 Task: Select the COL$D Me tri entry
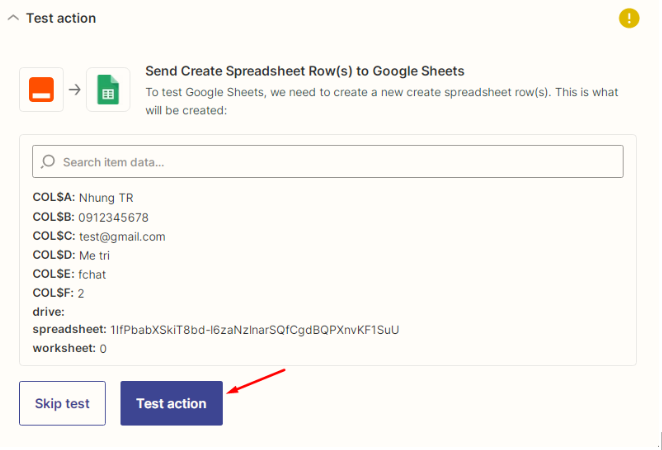click(71, 255)
